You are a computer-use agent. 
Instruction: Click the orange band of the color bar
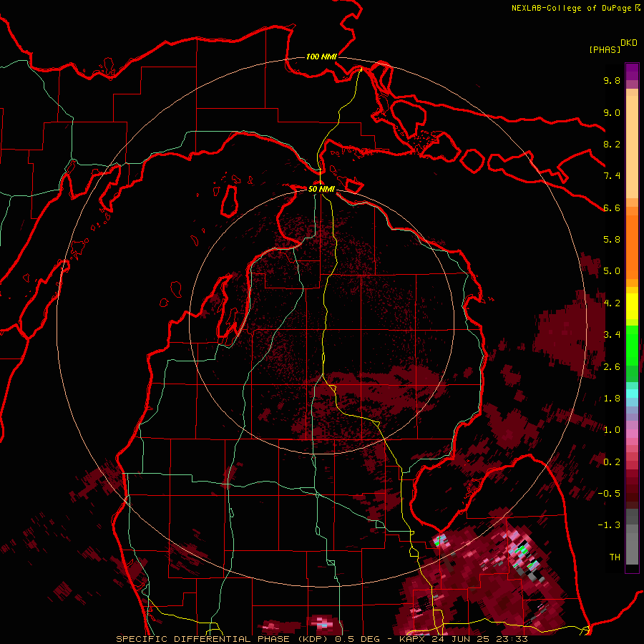click(632, 246)
